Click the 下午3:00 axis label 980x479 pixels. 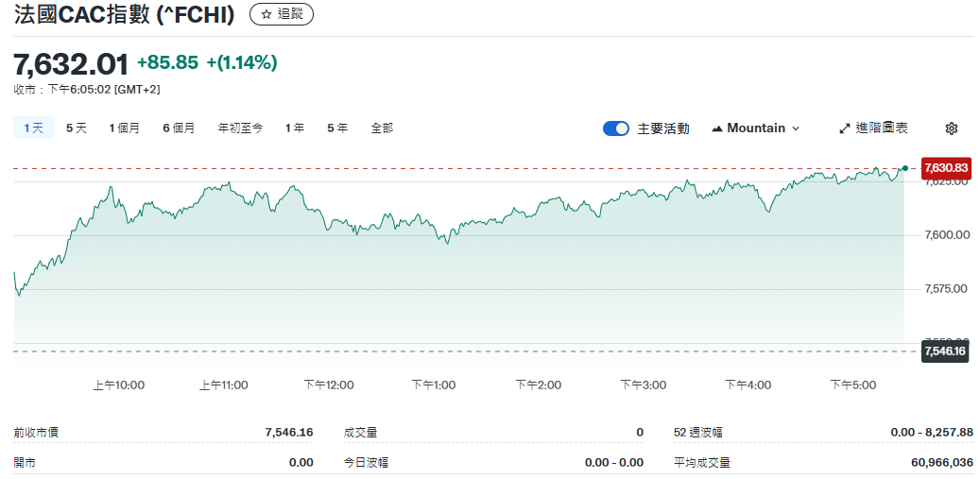tap(644, 385)
